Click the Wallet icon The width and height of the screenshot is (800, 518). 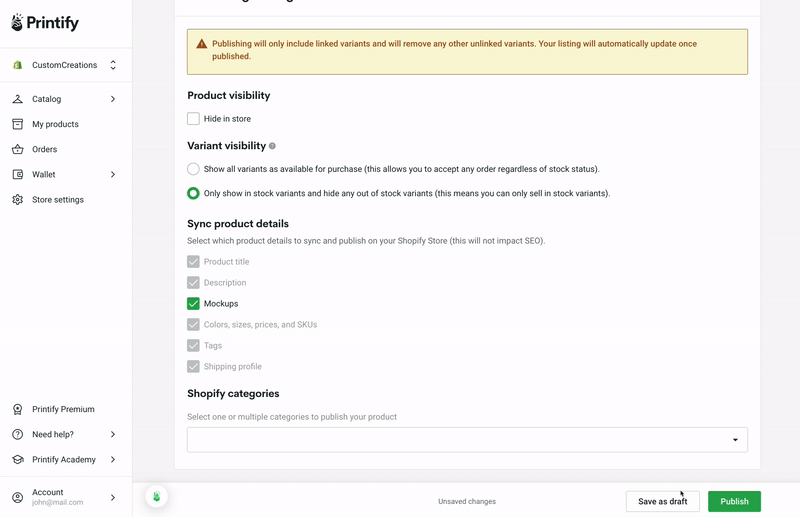coord(17,175)
